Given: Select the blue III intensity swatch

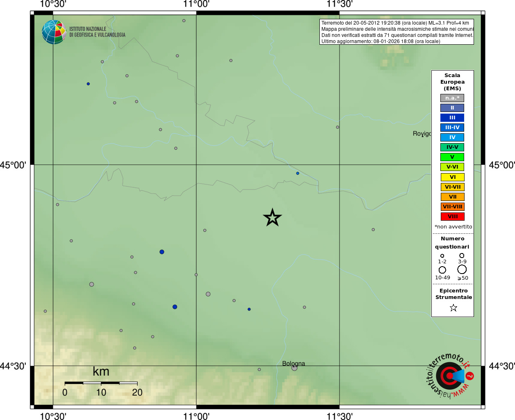Looking at the screenshot, I should [x=452, y=118].
